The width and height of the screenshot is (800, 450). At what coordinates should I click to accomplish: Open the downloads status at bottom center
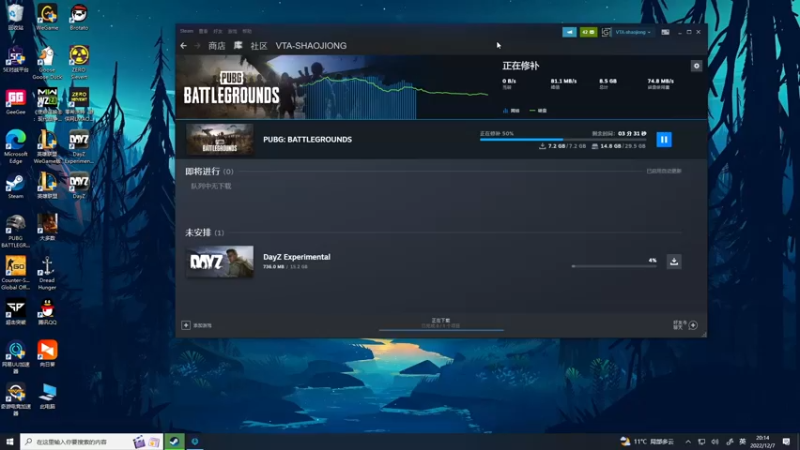coord(441,323)
